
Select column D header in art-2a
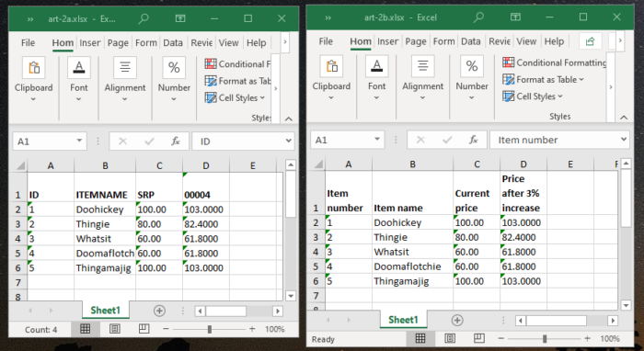[x=206, y=165]
